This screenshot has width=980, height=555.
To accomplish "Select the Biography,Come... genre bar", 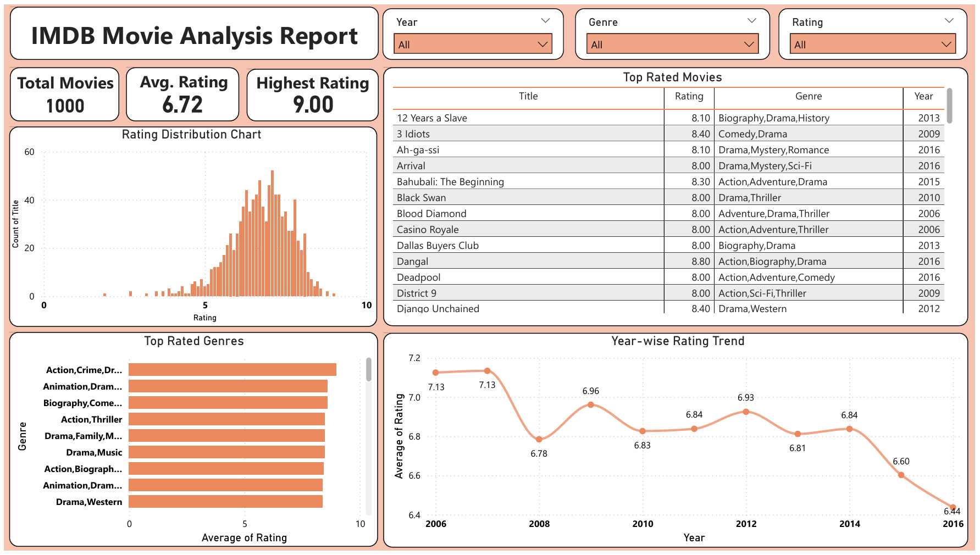I will [228, 403].
